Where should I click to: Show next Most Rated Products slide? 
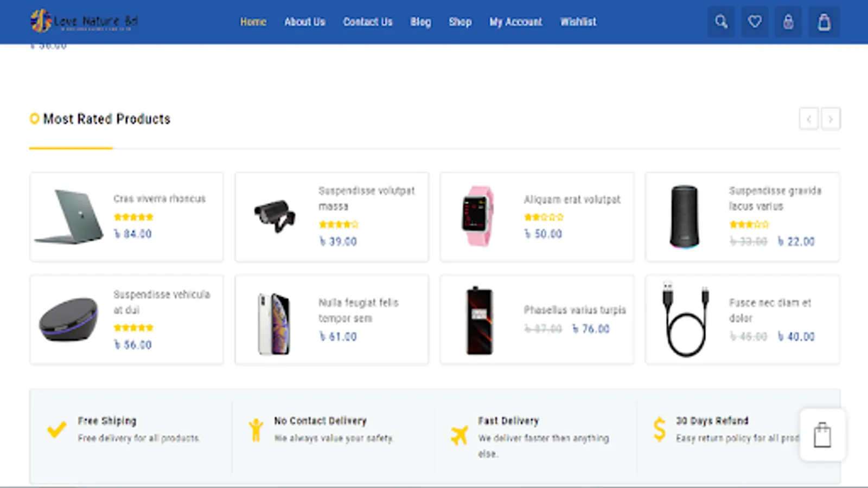(x=831, y=119)
